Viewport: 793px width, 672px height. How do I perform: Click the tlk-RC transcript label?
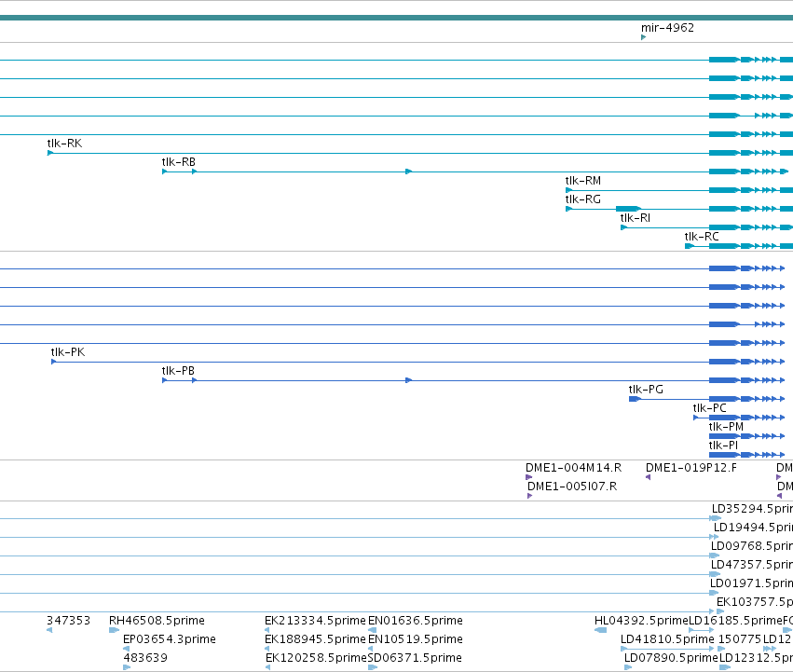point(702,237)
